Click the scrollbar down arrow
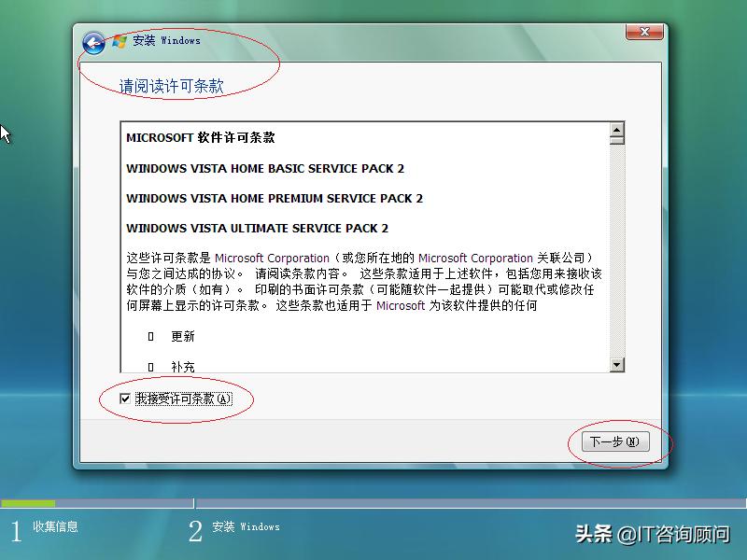747x560 pixels. [617, 363]
